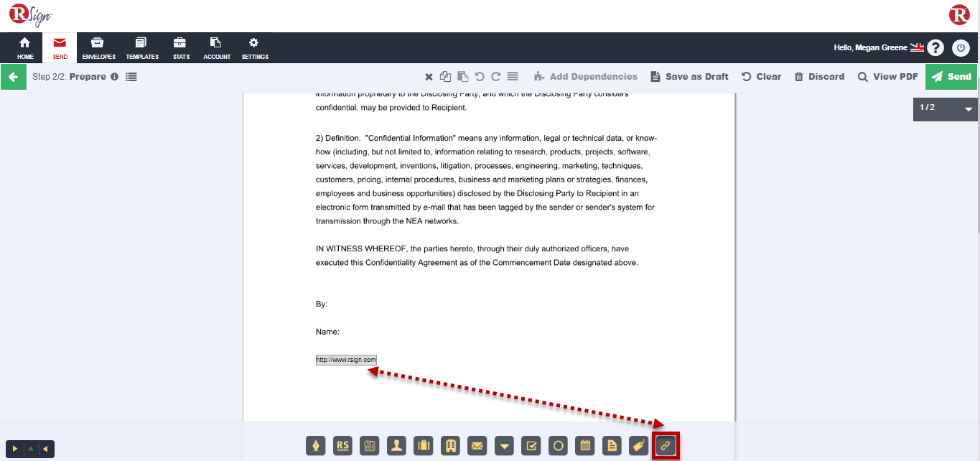Pick the Name person control icon
Viewport: 980px width, 461px height.
pos(396,446)
